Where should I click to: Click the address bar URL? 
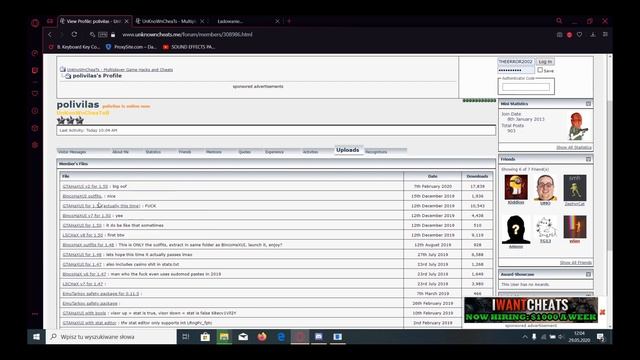[x=187, y=35]
